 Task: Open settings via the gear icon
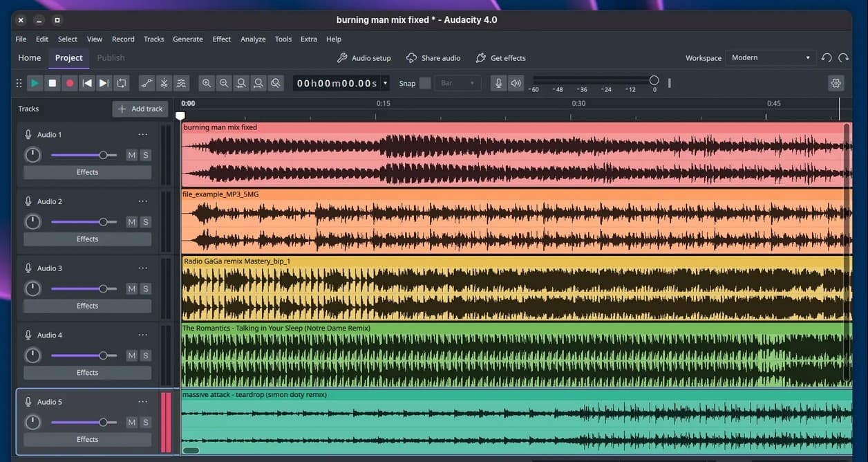click(836, 83)
